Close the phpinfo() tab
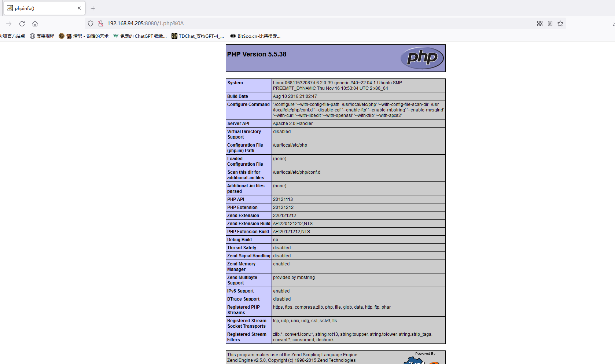This screenshot has height=364, width=615. (79, 8)
